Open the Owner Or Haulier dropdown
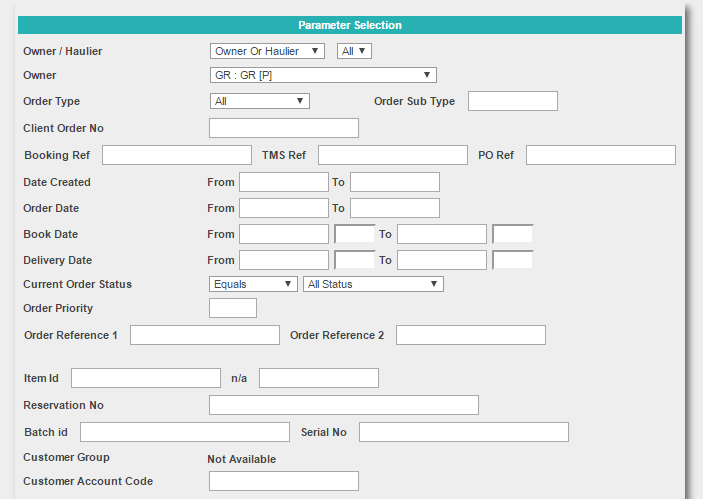Screen dimensions: 703x499 pyautogui.click(x=267, y=51)
